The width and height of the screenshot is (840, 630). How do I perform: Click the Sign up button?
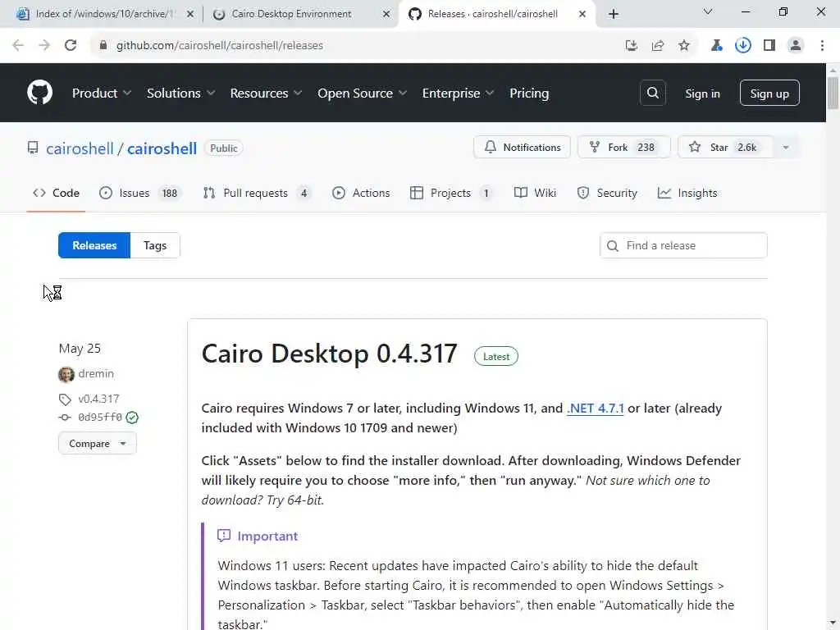(x=769, y=94)
